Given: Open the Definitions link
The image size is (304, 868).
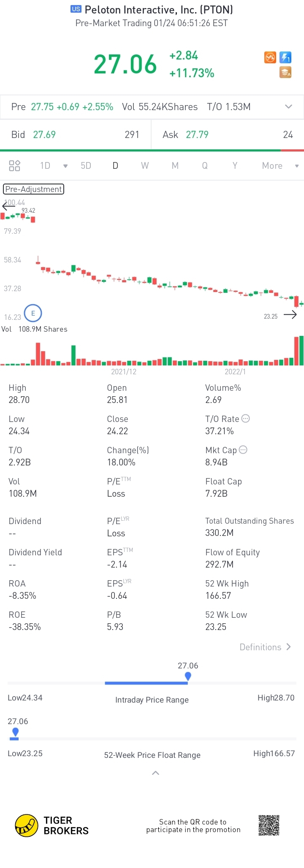Looking at the screenshot, I should (265, 647).
